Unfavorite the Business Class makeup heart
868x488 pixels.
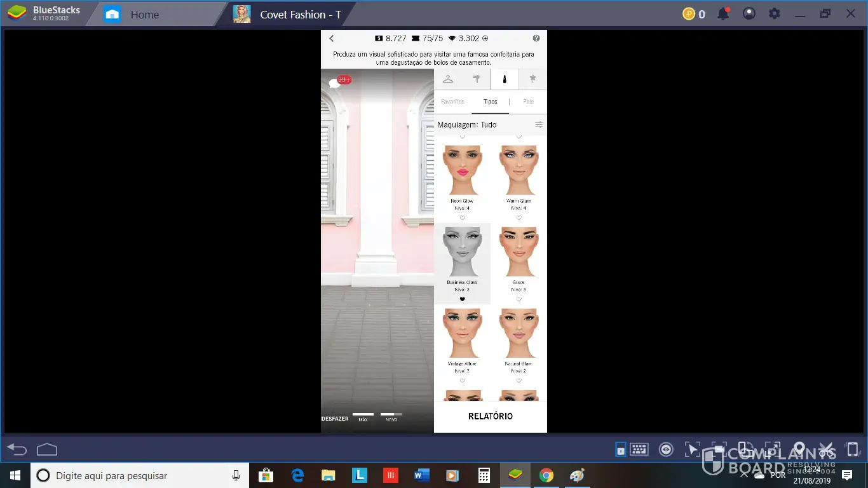pyautogui.click(x=462, y=299)
